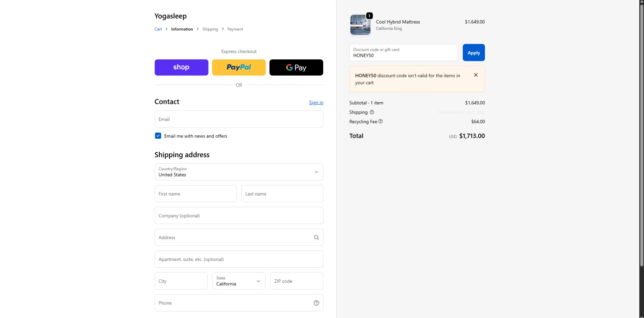Go back to Cart breadcrumb
This screenshot has height=318, width=644.
pyautogui.click(x=158, y=29)
